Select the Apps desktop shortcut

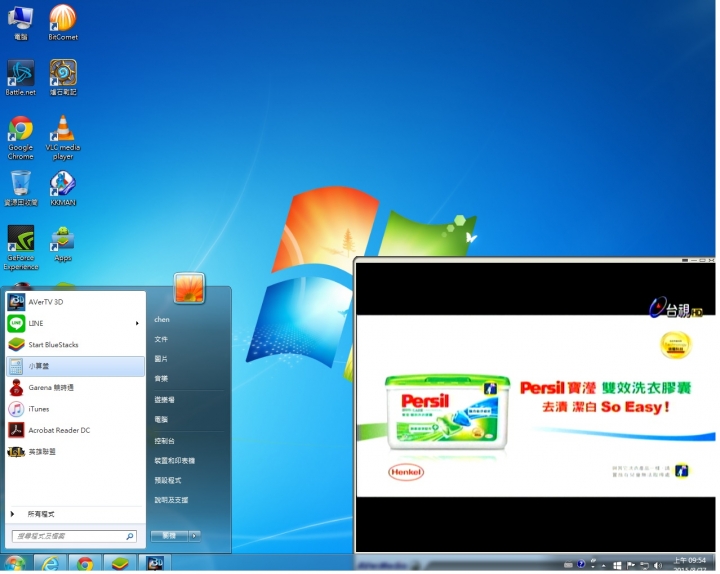(x=63, y=244)
